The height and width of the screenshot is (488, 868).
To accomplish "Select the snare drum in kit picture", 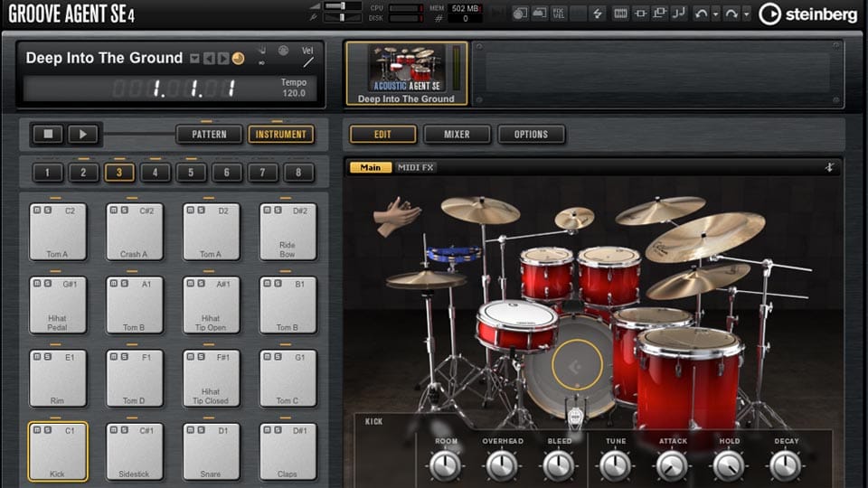I will coord(516,327).
